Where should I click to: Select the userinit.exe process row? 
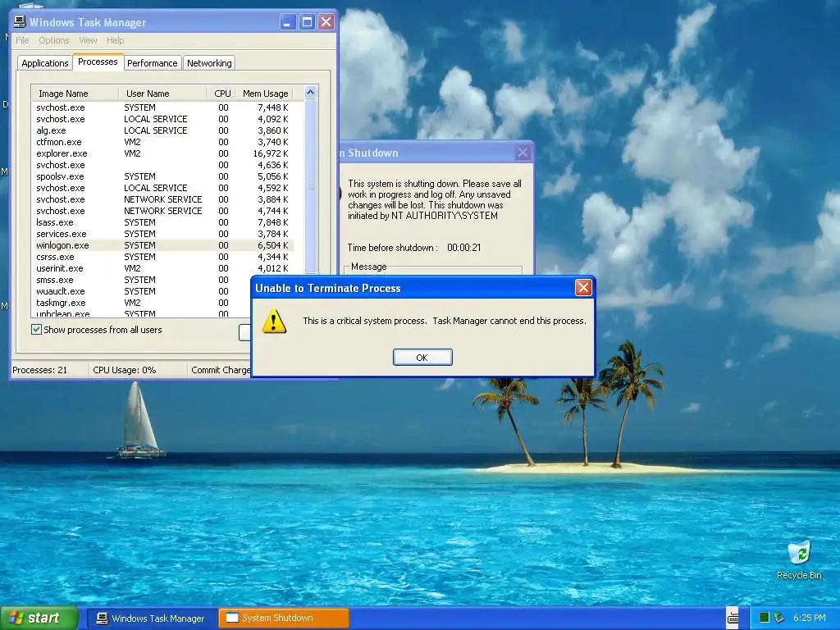point(162,268)
